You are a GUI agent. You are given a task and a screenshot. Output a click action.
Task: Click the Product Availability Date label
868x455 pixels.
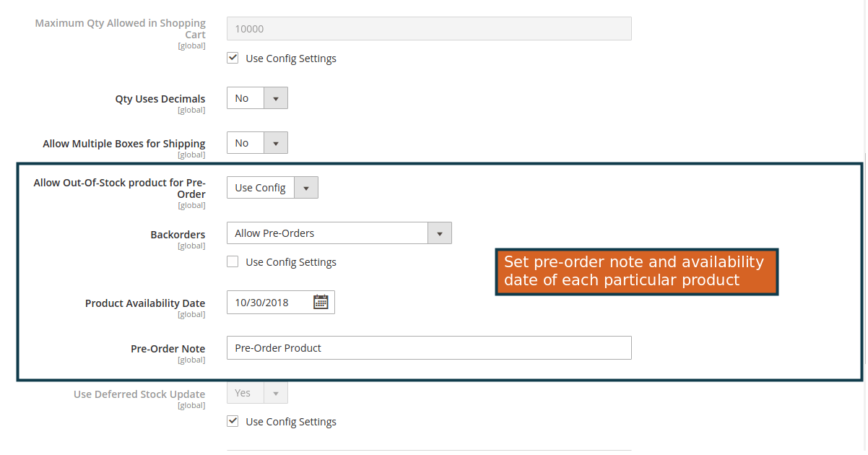click(x=145, y=303)
